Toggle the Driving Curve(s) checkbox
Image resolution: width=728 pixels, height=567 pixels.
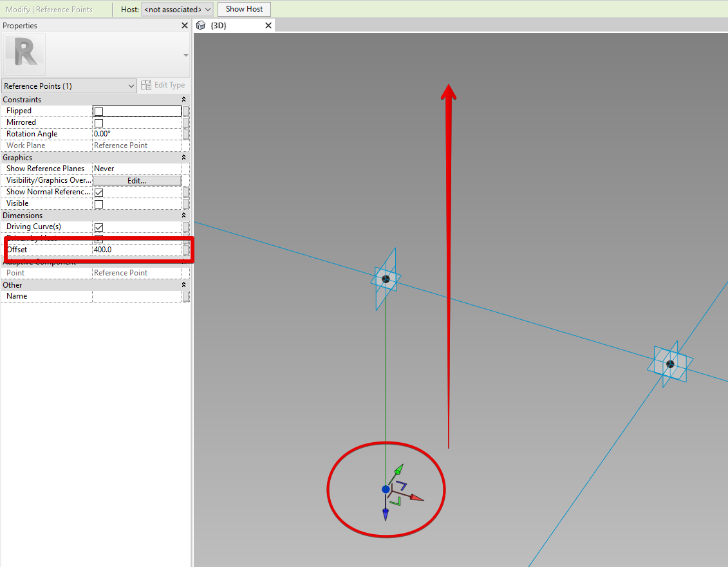click(x=98, y=227)
